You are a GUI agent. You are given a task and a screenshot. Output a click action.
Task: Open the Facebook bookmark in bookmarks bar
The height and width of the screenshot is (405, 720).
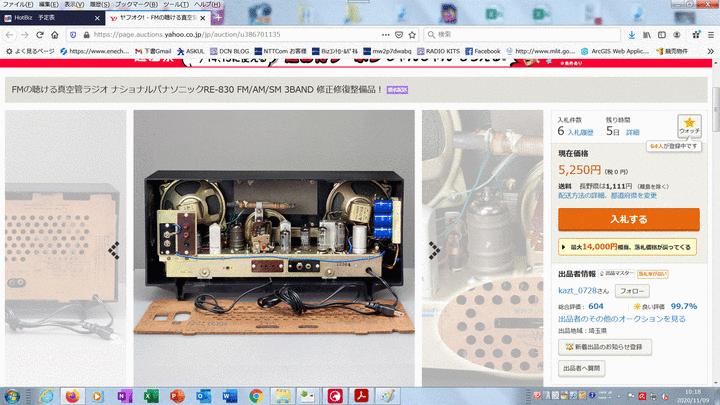click(481, 51)
